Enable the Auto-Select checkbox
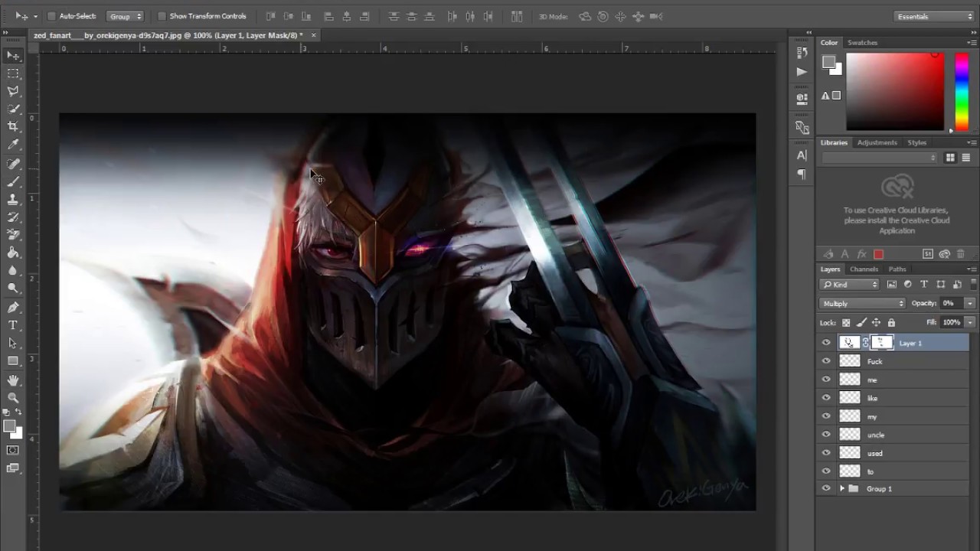 [x=51, y=16]
